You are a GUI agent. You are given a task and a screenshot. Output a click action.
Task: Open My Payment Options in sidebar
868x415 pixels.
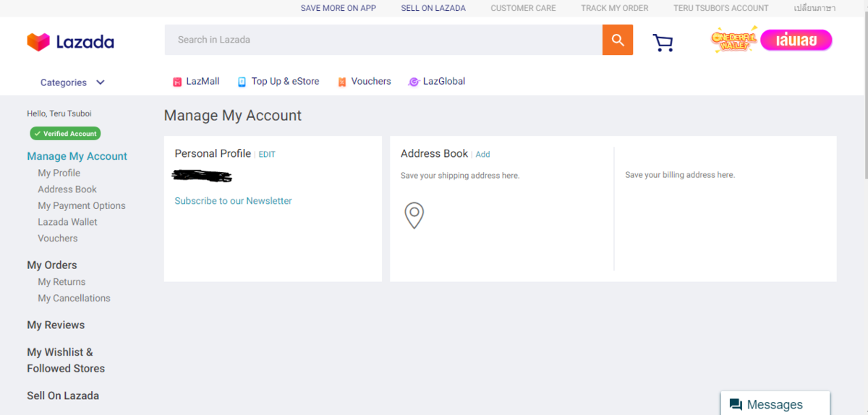click(82, 206)
